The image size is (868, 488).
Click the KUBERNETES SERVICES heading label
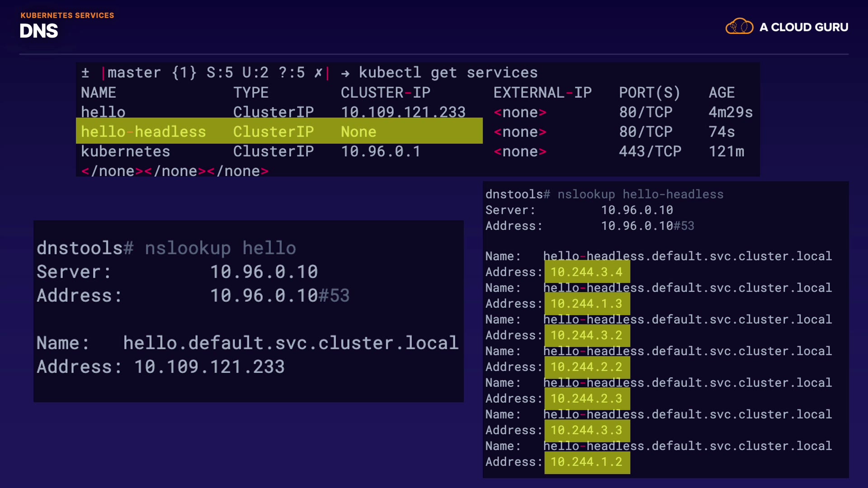67,15
